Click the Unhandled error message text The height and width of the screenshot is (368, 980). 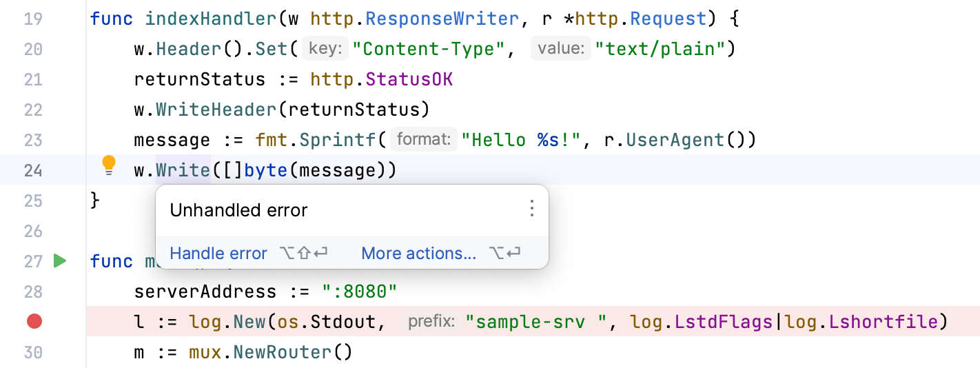coord(238,210)
